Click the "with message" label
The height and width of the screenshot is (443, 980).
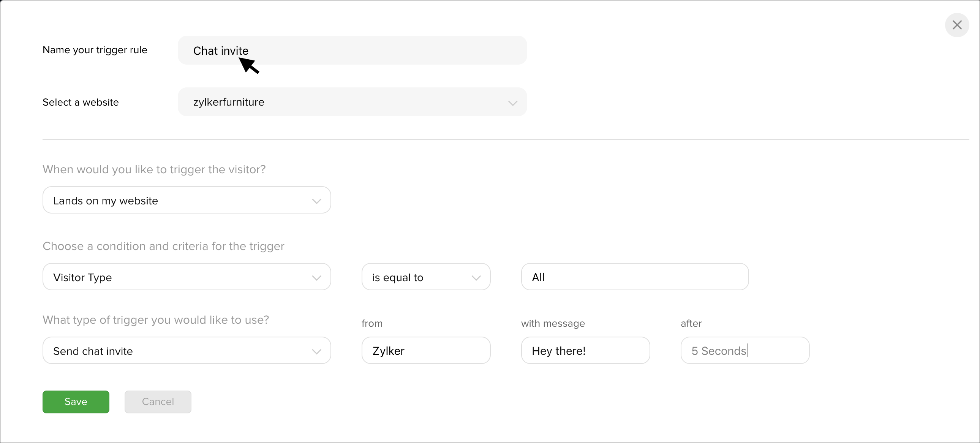tap(553, 323)
